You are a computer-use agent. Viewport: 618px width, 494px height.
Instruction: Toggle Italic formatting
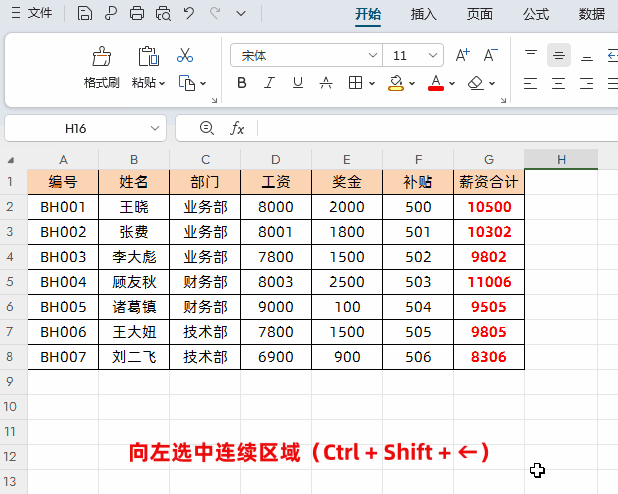[x=270, y=83]
